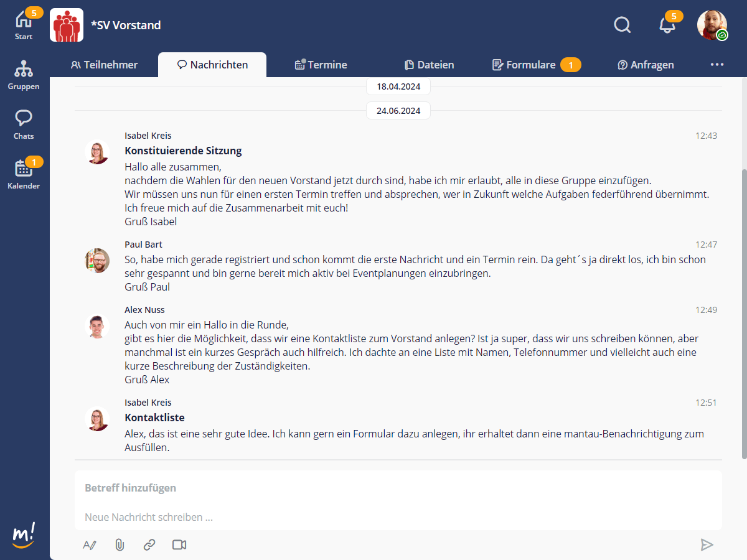Open Chats in the sidebar

click(x=24, y=124)
